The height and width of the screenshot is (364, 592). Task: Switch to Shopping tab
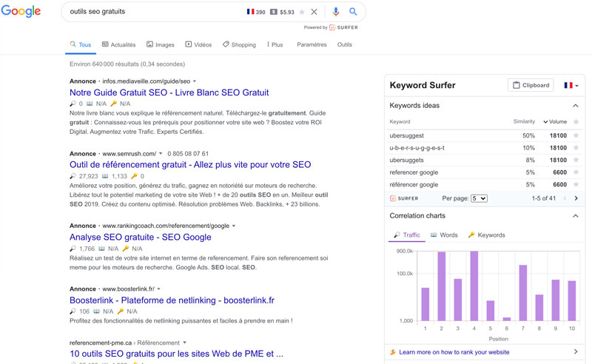(x=239, y=44)
